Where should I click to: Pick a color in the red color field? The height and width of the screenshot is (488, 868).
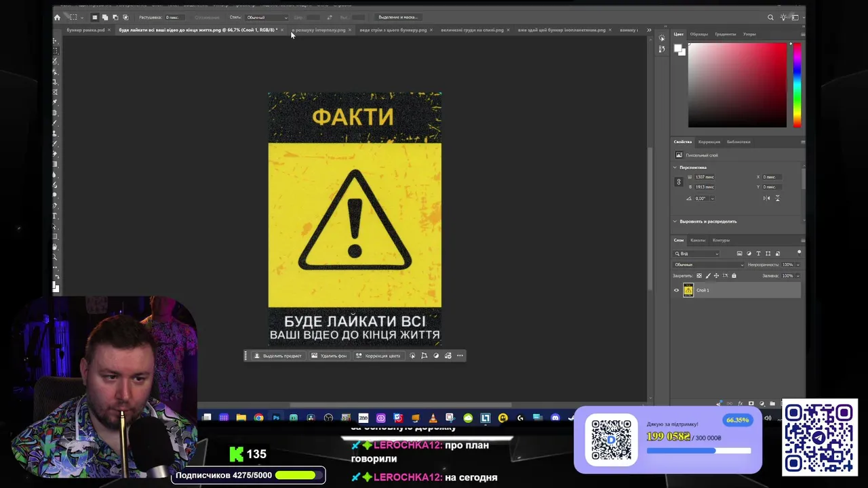[x=737, y=85]
